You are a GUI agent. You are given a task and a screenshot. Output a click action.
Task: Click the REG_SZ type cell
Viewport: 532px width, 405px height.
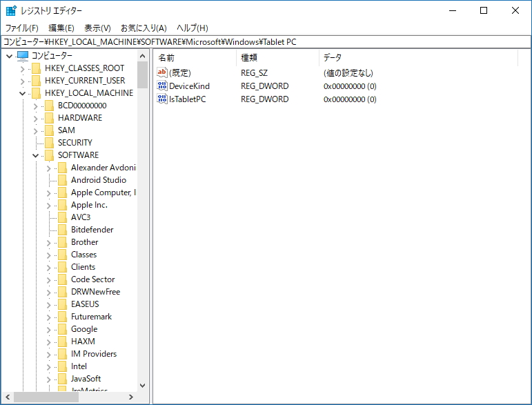pos(254,73)
